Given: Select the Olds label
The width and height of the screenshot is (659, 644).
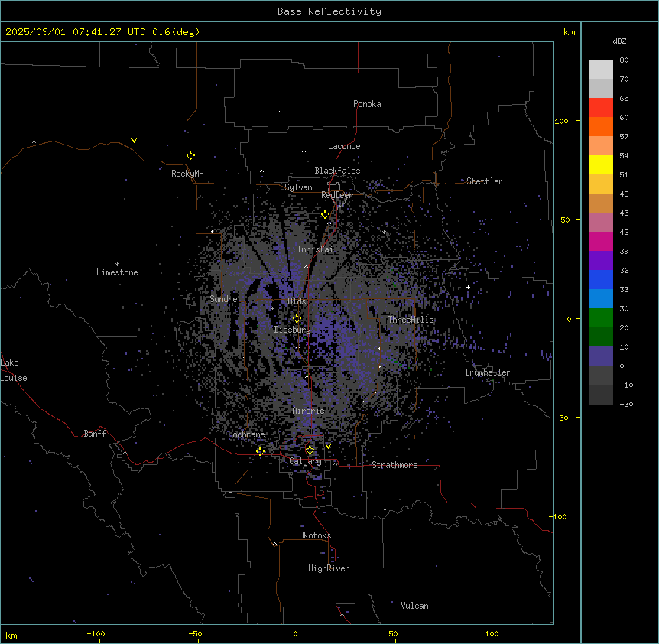Looking at the screenshot, I should (297, 301).
